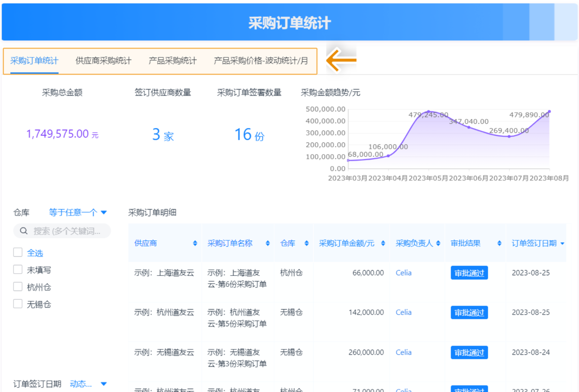Click sort arrow on 订单签订日期 column

(x=562, y=243)
